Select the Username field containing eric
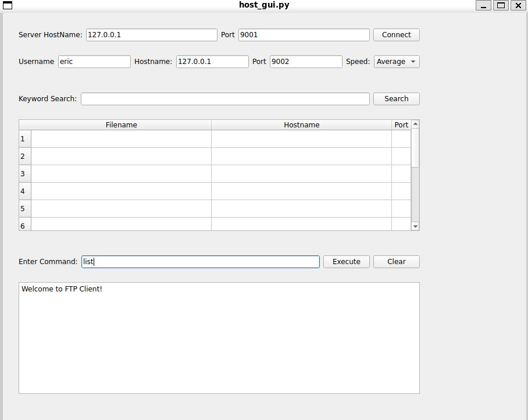The height and width of the screenshot is (420, 528). (x=94, y=62)
